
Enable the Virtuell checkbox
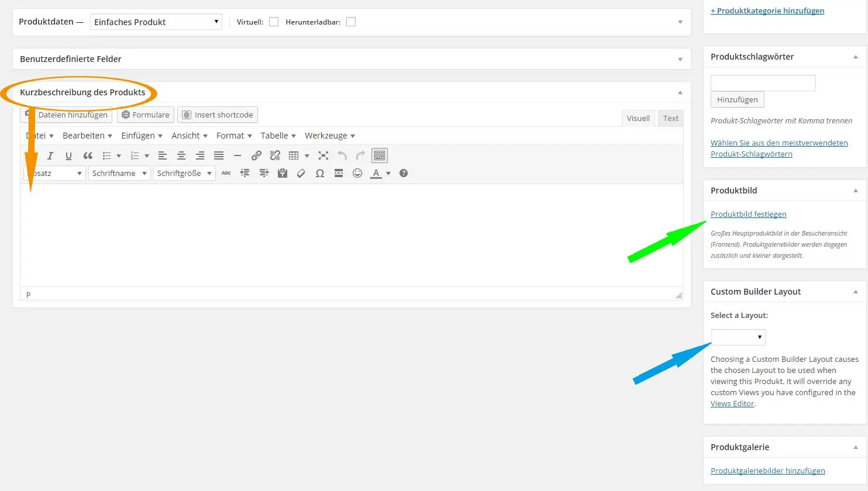coord(273,21)
